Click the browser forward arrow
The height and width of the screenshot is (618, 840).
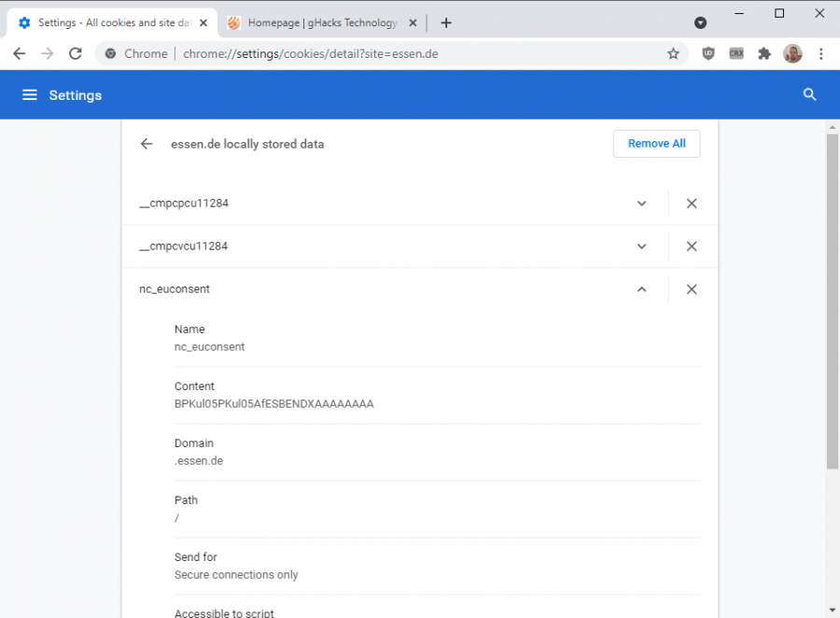tap(48, 53)
